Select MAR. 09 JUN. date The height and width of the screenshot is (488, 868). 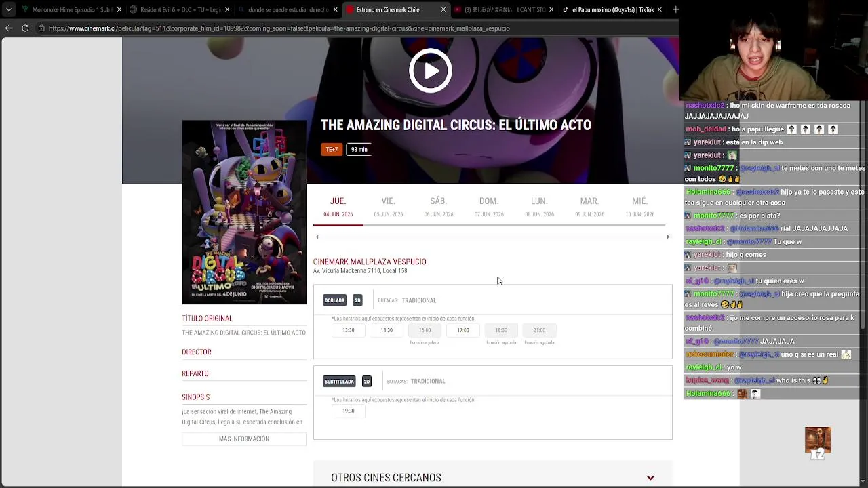[589, 207]
